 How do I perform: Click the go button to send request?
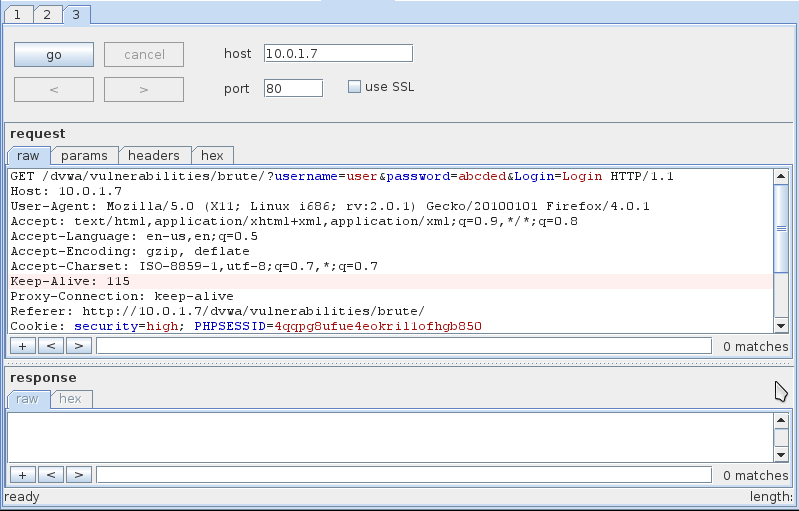54,55
